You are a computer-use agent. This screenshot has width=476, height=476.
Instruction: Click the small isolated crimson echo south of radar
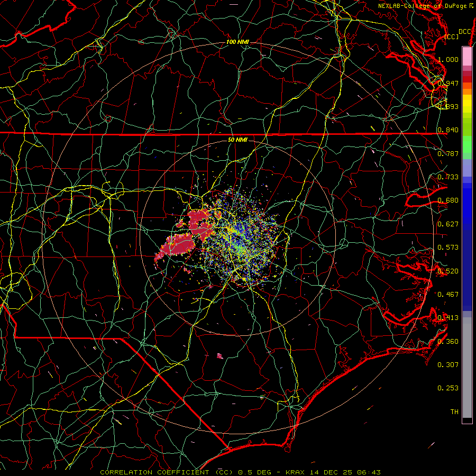click(220, 356)
